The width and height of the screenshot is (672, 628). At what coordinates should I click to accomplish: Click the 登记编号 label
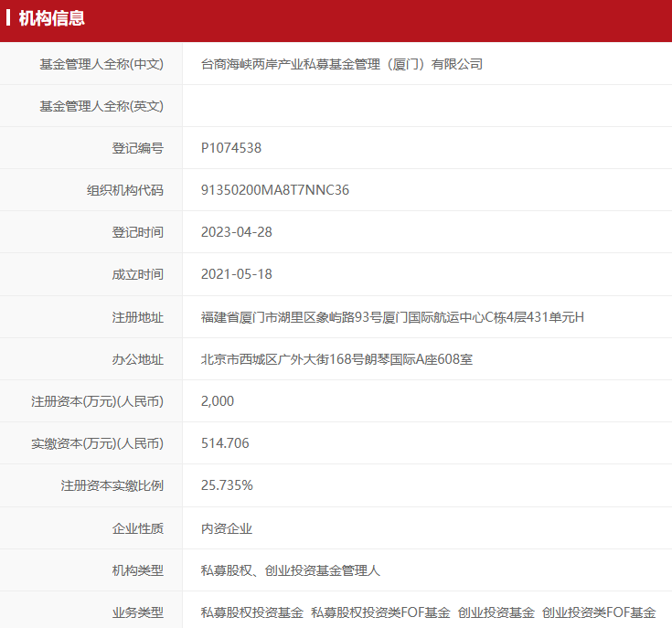point(137,148)
